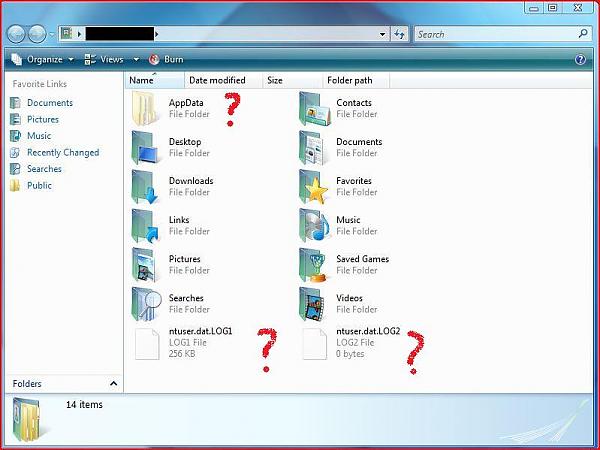Open the Pictures folder icon in file list

coord(144,265)
